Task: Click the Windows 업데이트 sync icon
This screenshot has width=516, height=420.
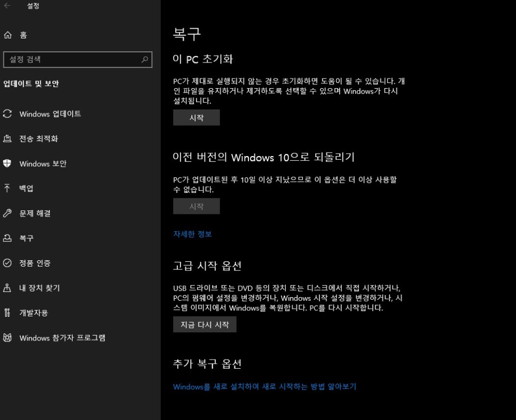Action: pos(7,114)
